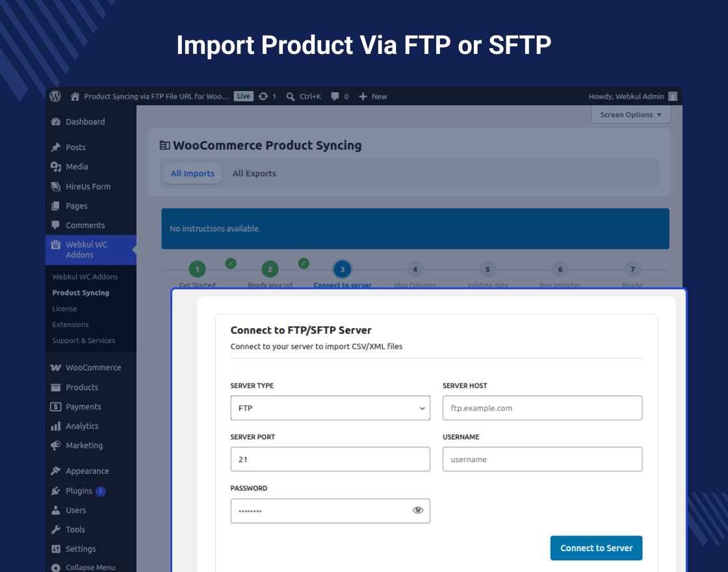Click the home site icon in admin bar
Image resolution: width=728 pixels, height=572 pixels.
pos(75,97)
